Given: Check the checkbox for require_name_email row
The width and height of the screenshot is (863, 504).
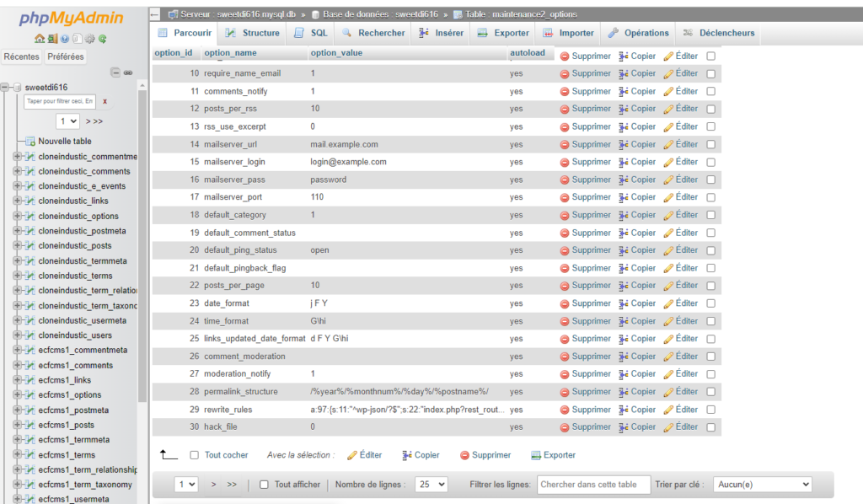Looking at the screenshot, I should click(x=710, y=74).
